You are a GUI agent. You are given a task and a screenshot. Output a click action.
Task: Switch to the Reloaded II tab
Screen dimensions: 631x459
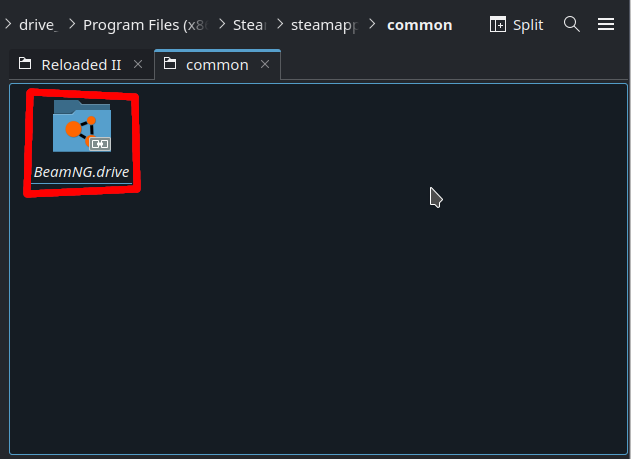pos(81,65)
